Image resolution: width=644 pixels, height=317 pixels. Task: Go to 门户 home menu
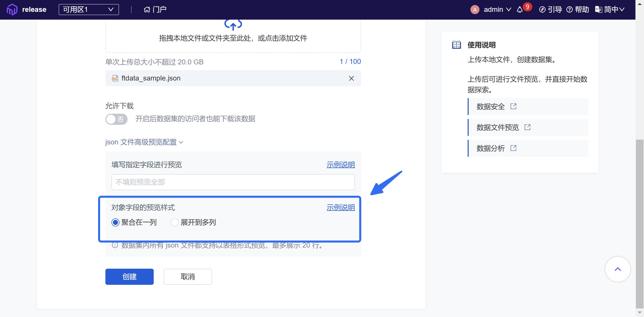(x=155, y=10)
